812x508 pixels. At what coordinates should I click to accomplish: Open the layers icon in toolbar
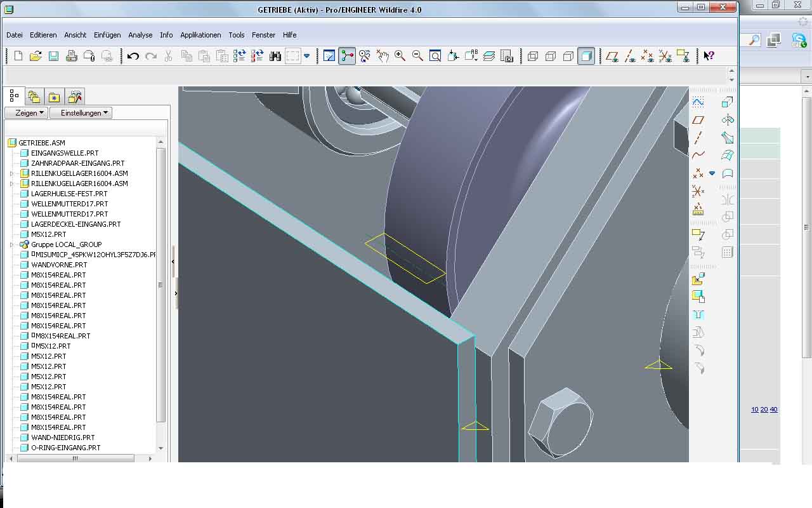(x=489, y=56)
